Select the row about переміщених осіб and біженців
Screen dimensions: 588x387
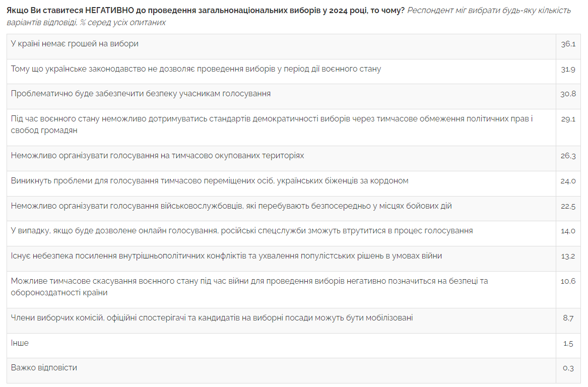click(x=210, y=180)
